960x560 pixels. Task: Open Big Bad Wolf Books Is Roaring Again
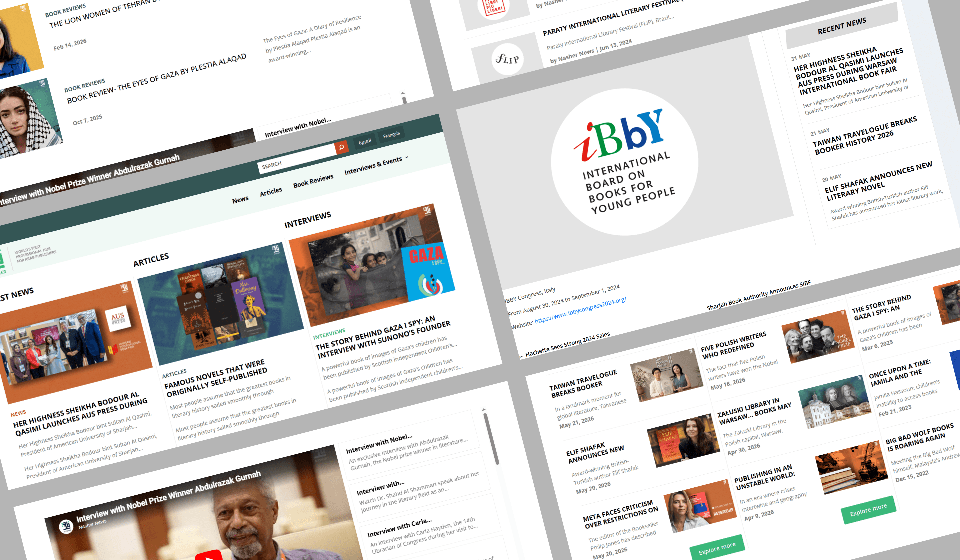pos(920,437)
